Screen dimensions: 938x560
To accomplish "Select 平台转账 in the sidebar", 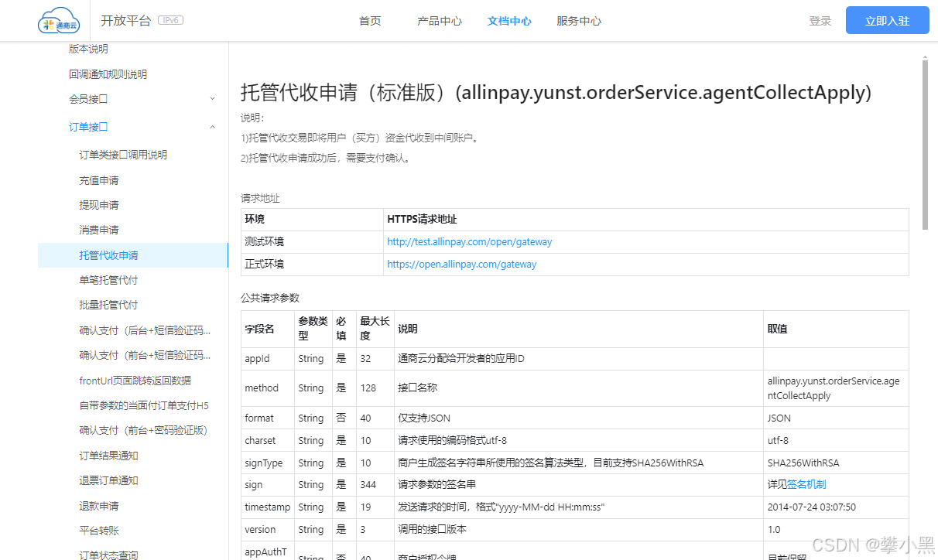I will [99, 531].
